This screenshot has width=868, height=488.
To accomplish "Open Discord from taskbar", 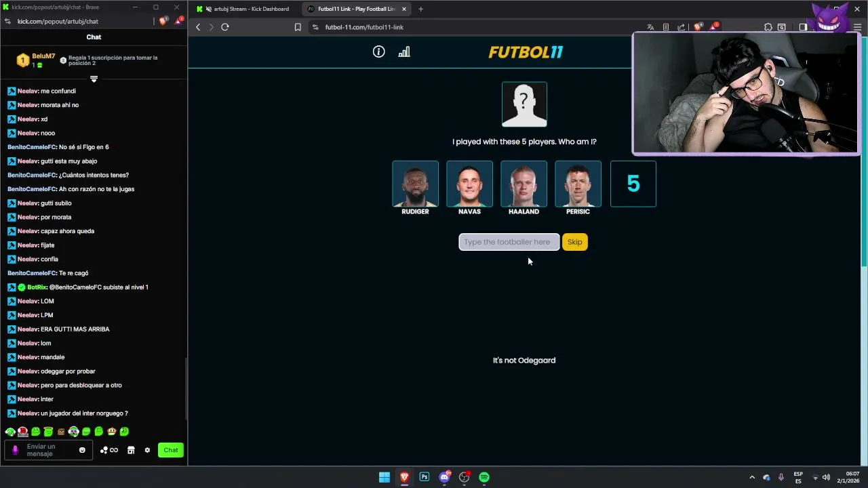I will [445, 477].
